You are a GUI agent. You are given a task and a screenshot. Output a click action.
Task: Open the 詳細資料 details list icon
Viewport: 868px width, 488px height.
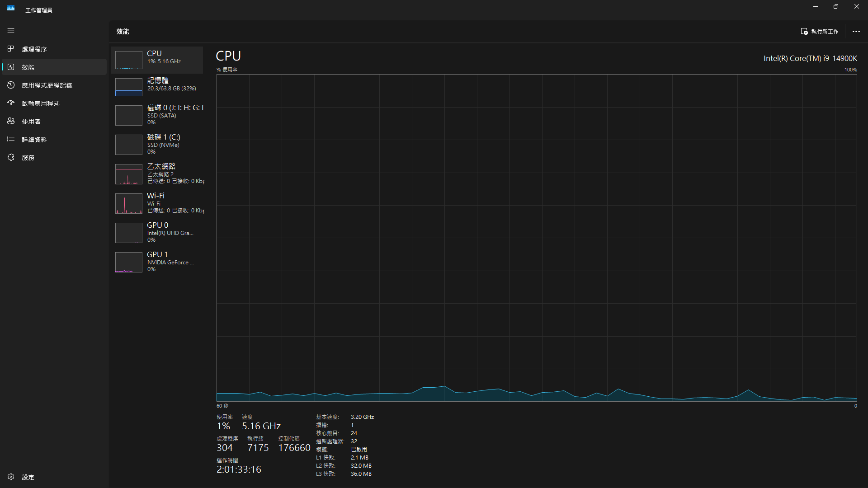tap(11, 139)
